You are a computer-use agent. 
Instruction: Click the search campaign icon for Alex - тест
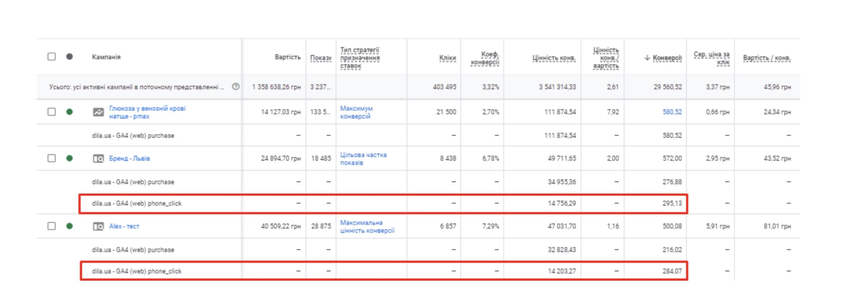98,226
